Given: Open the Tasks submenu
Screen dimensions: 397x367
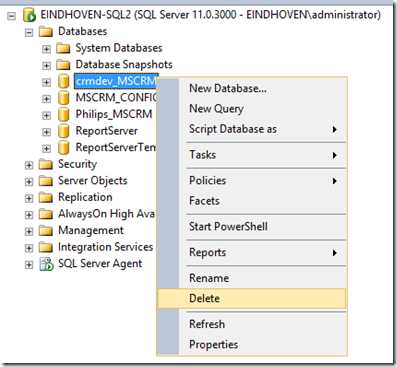Looking at the screenshot, I should 252,155.
